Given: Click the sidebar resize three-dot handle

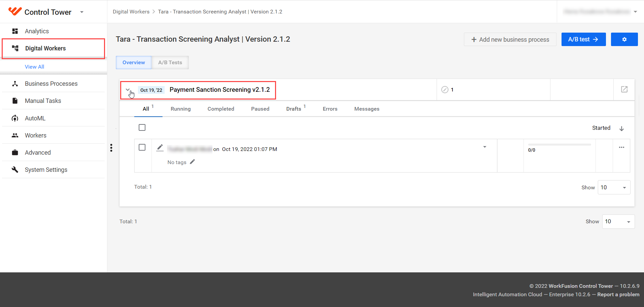Looking at the screenshot, I should tap(111, 148).
